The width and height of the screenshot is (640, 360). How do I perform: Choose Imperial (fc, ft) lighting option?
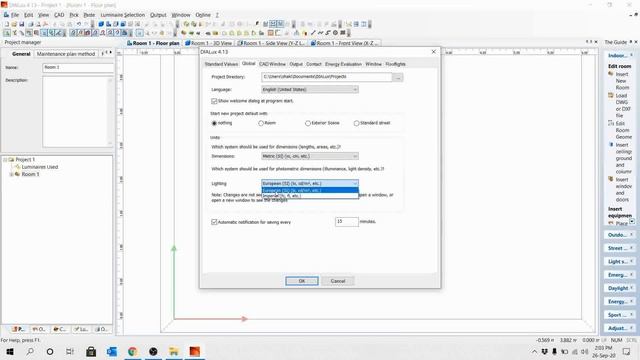(x=310, y=196)
